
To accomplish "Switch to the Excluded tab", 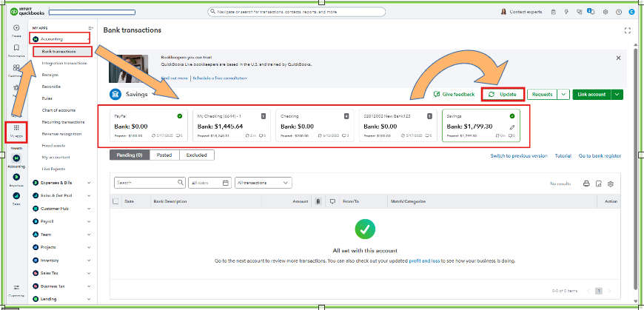I will click(x=196, y=155).
